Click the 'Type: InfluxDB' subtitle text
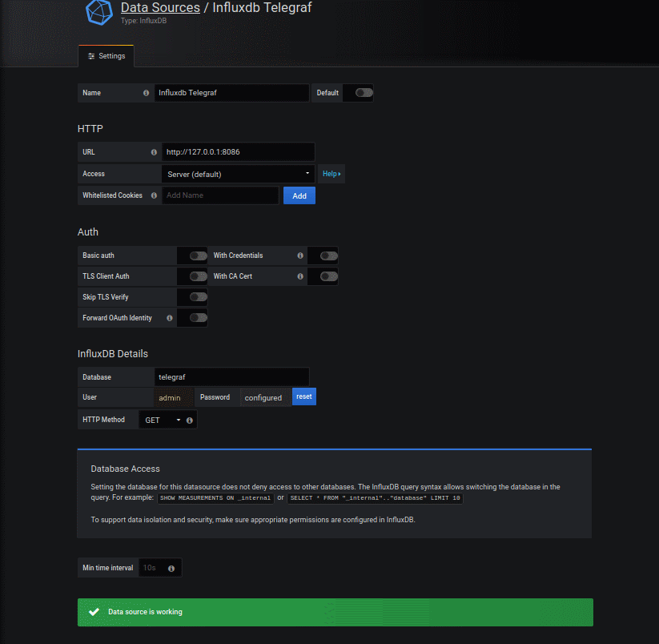659x644 pixels. [143, 21]
